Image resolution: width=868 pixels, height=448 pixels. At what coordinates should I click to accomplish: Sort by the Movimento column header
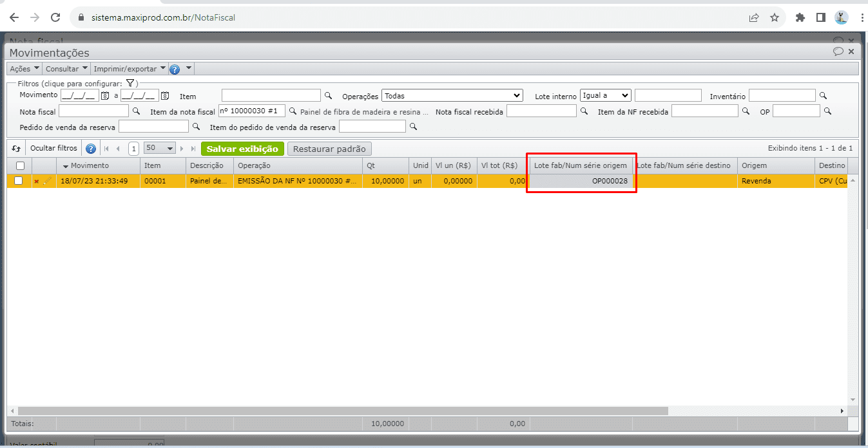click(x=98, y=166)
